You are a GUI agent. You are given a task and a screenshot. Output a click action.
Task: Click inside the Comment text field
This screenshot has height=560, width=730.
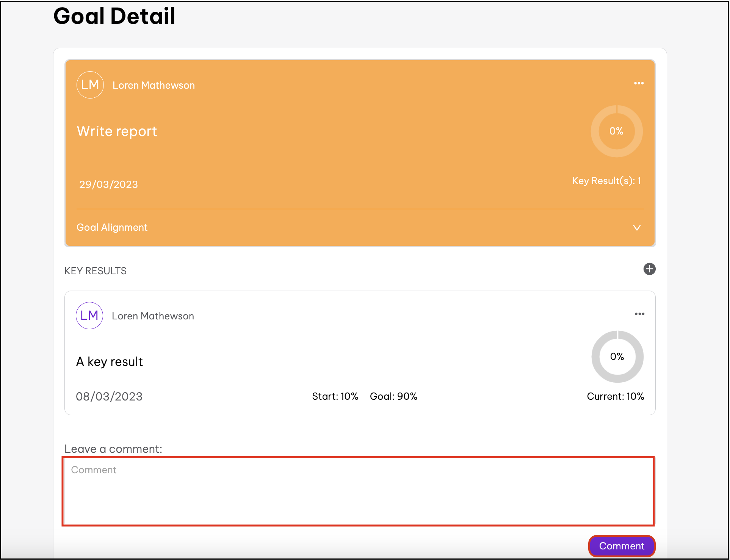coord(358,491)
